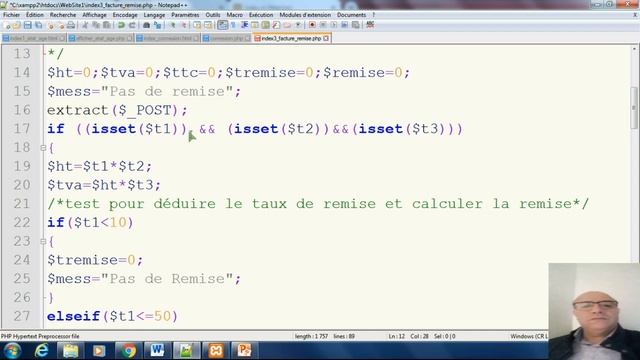This screenshot has width=640, height=360.
Task: Click the Ln : 12 status entry
Action: (396, 336)
